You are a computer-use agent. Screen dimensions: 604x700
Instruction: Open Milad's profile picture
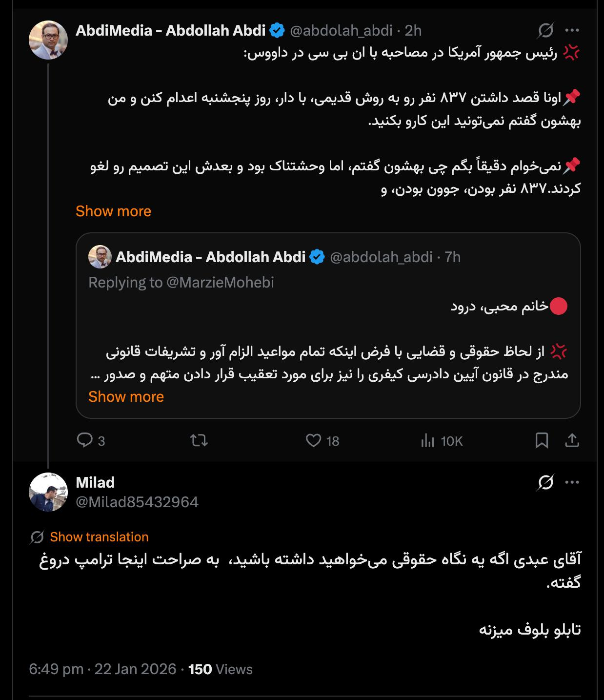pos(48,492)
